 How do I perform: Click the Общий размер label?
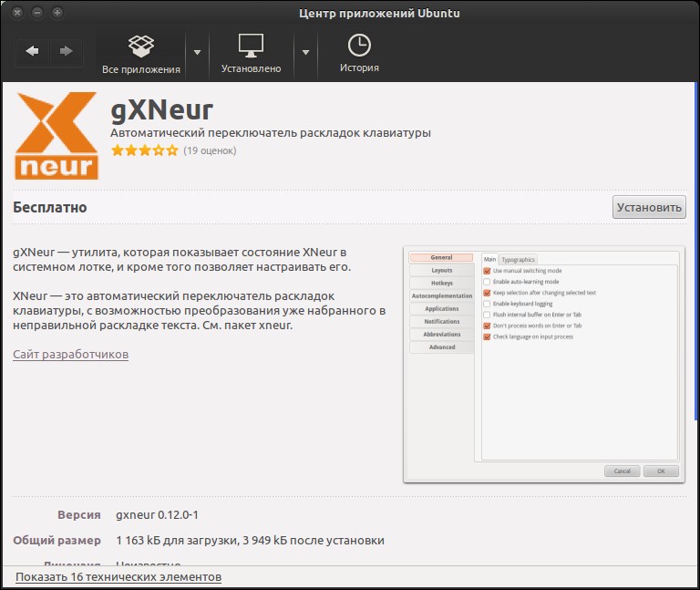(x=57, y=541)
